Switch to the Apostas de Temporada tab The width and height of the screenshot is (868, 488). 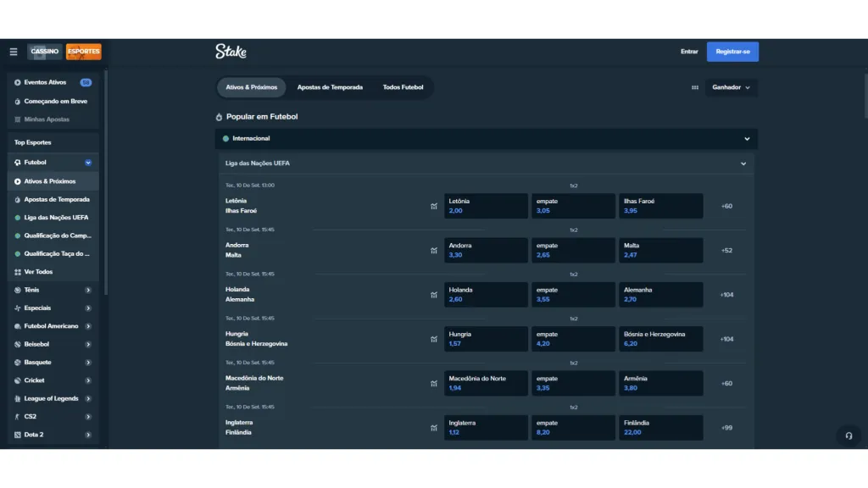[x=330, y=87]
